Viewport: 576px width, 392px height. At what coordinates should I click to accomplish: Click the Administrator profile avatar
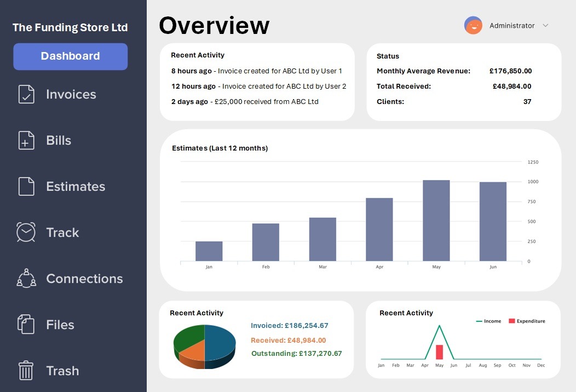[x=473, y=25]
